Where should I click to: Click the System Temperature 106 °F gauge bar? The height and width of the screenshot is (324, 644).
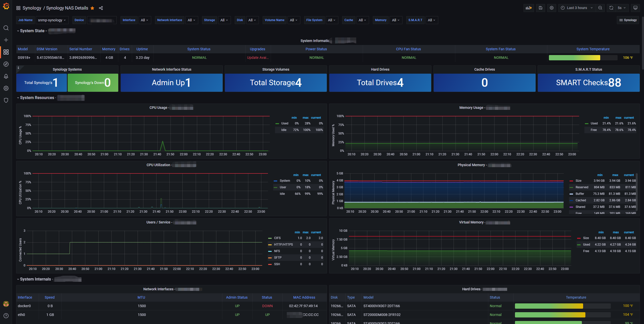click(x=583, y=58)
